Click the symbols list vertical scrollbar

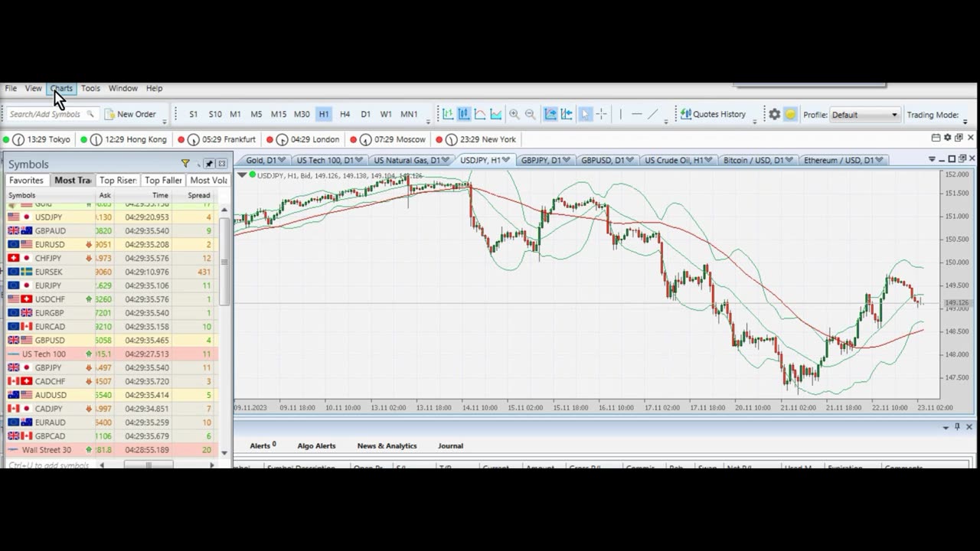[x=224, y=262]
